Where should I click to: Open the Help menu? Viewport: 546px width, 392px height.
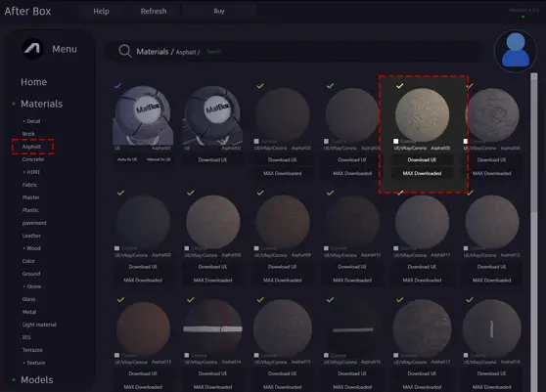pos(101,11)
